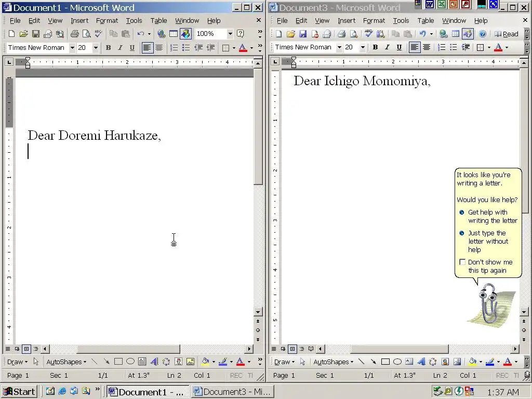Open font size dropdown in Document3
This screenshot has height=399, width=532.
point(363,47)
